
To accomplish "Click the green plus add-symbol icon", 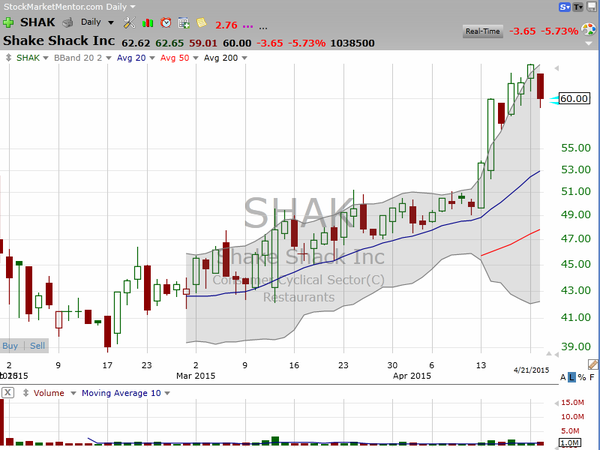I will click(8, 23).
